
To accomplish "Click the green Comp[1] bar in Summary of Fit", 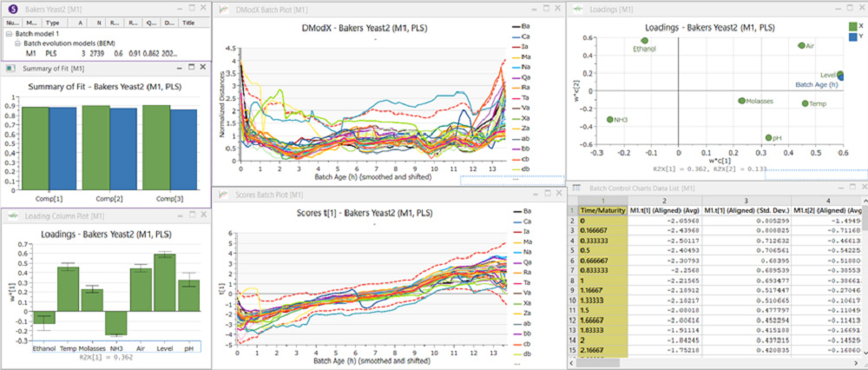I will (35, 148).
